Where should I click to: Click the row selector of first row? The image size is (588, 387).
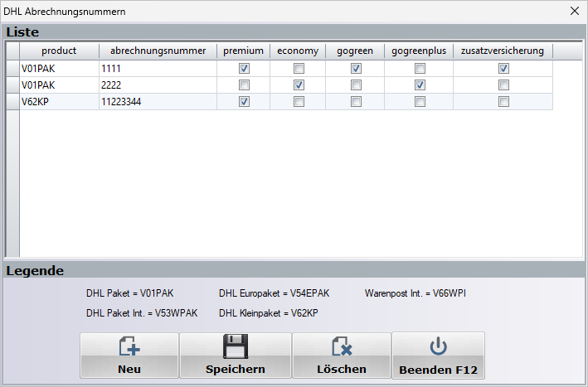click(12, 68)
